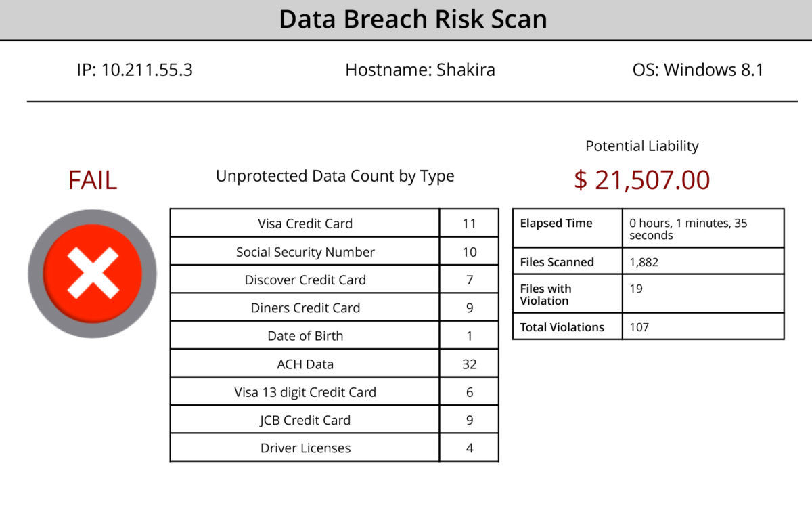Viewport: 812px width, 508px height.
Task: Click the Data Breach Risk Scan title
Action: click(x=413, y=19)
